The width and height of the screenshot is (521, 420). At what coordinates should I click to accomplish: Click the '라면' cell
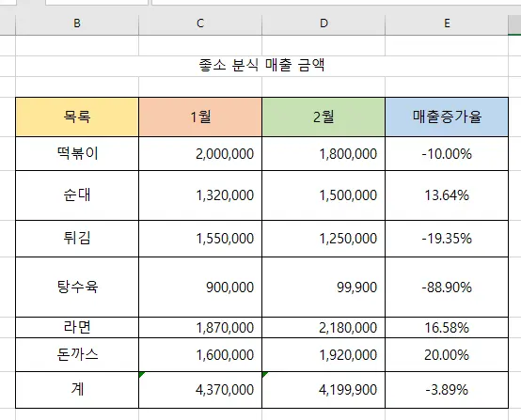click(77, 327)
